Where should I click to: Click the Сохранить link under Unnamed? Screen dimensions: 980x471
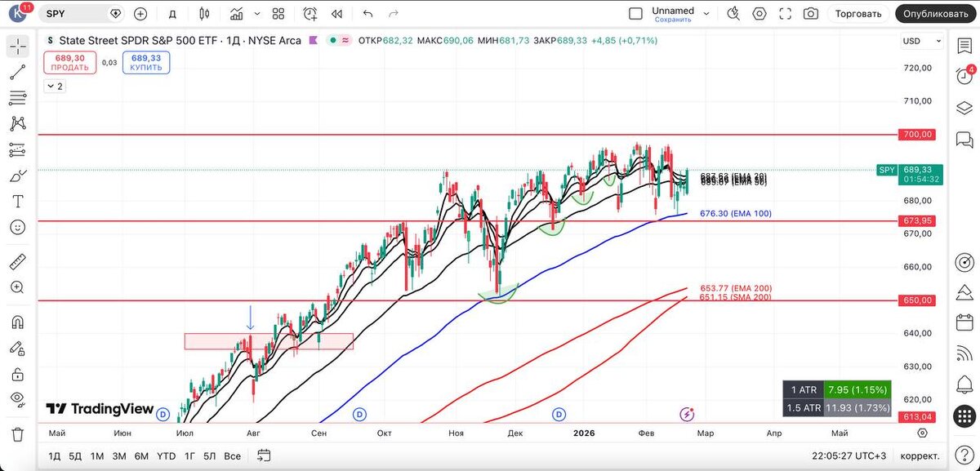click(673, 20)
